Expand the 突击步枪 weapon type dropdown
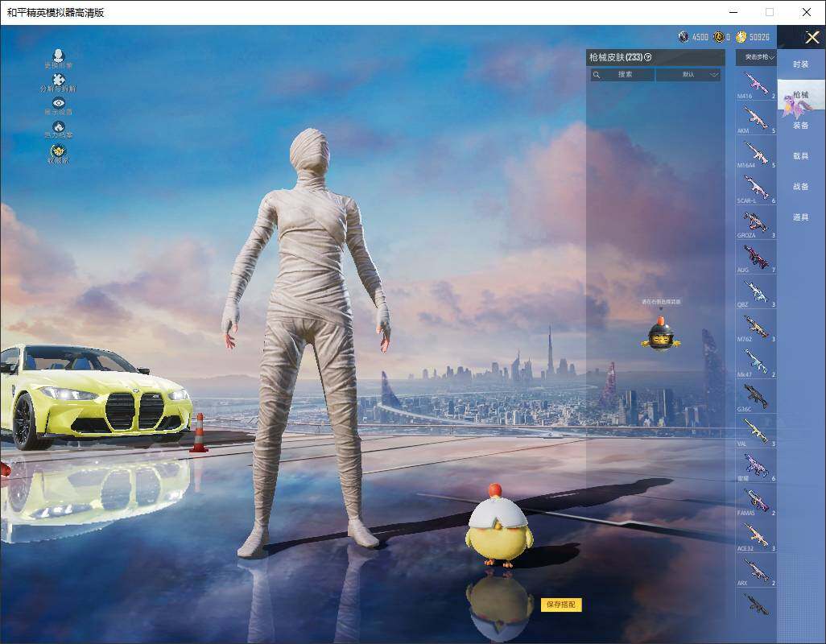 pos(757,57)
